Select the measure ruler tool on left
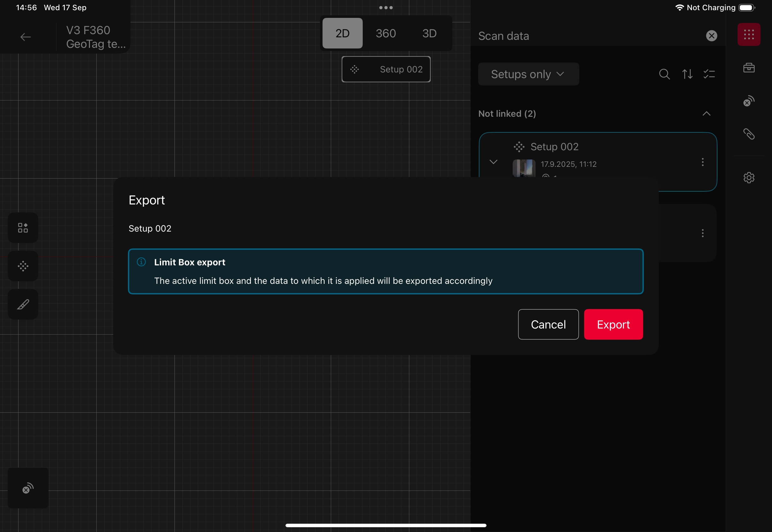 click(x=23, y=304)
